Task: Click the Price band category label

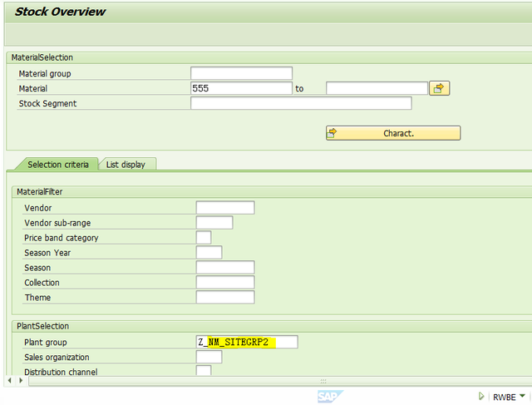Action: (61, 238)
